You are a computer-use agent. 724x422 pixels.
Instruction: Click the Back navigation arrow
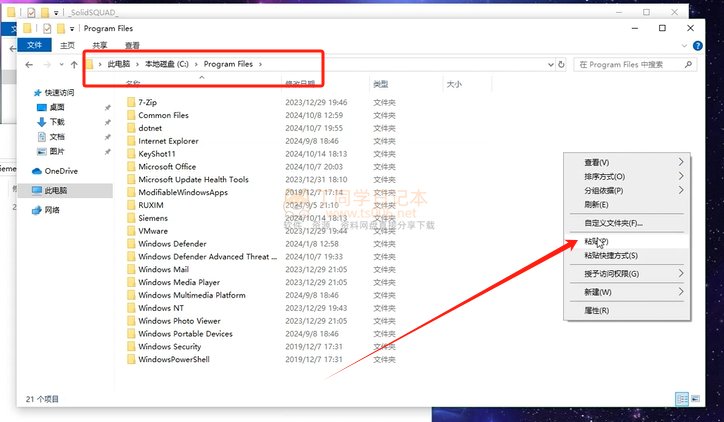[31, 65]
